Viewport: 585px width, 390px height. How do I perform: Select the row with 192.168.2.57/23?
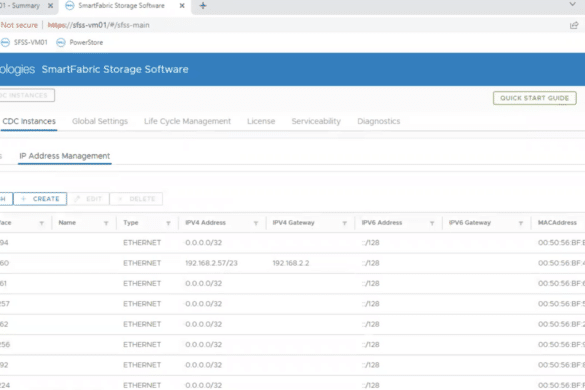(292, 263)
